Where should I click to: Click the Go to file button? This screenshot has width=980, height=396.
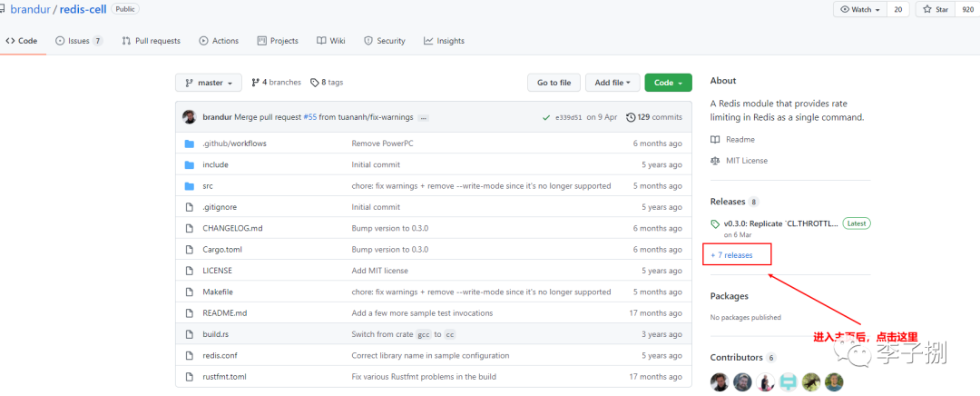pos(554,83)
